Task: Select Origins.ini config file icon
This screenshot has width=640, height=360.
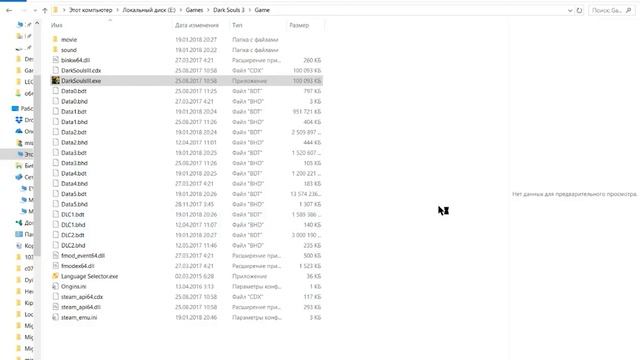Action: pos(56,287)
